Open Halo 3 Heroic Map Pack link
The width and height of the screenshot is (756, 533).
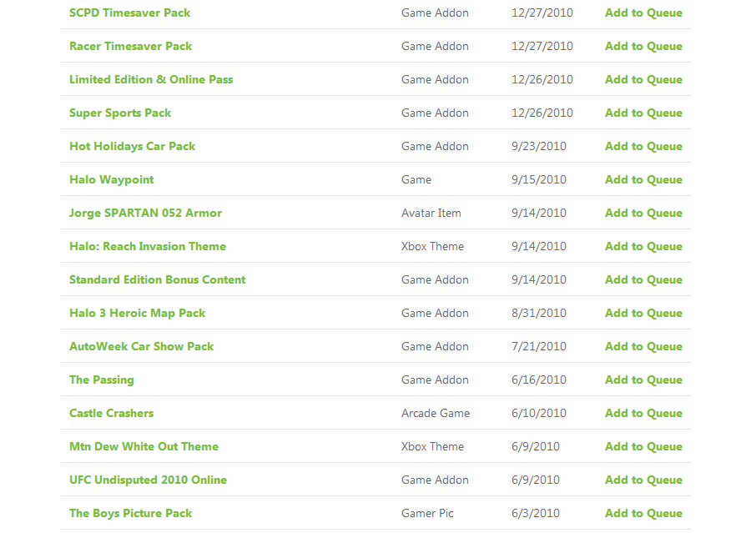click(x=138, y=314)
